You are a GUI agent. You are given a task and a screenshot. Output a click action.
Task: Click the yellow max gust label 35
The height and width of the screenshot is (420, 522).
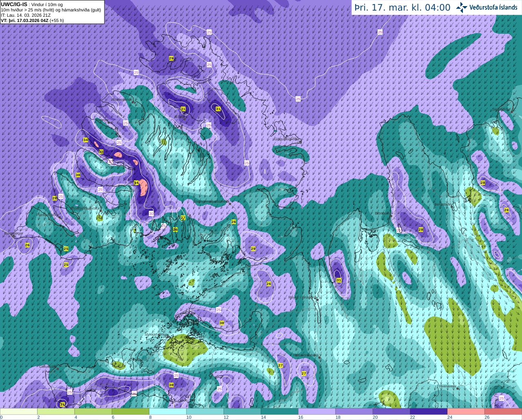(x=101, y=152)
